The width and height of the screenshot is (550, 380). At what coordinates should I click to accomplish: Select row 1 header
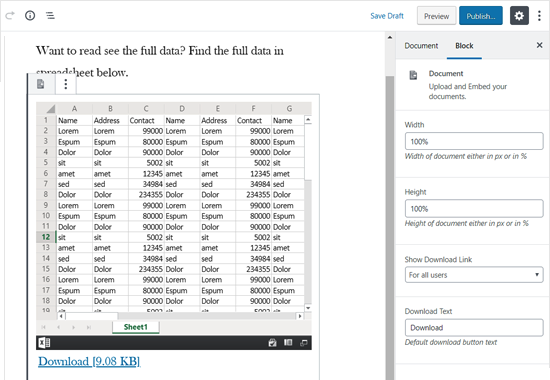[46, 120]
